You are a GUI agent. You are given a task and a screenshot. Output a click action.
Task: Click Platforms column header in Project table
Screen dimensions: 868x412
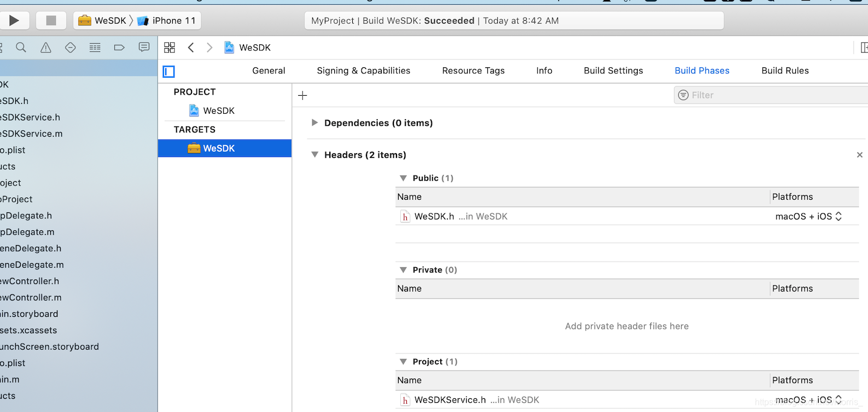(814, 380)
